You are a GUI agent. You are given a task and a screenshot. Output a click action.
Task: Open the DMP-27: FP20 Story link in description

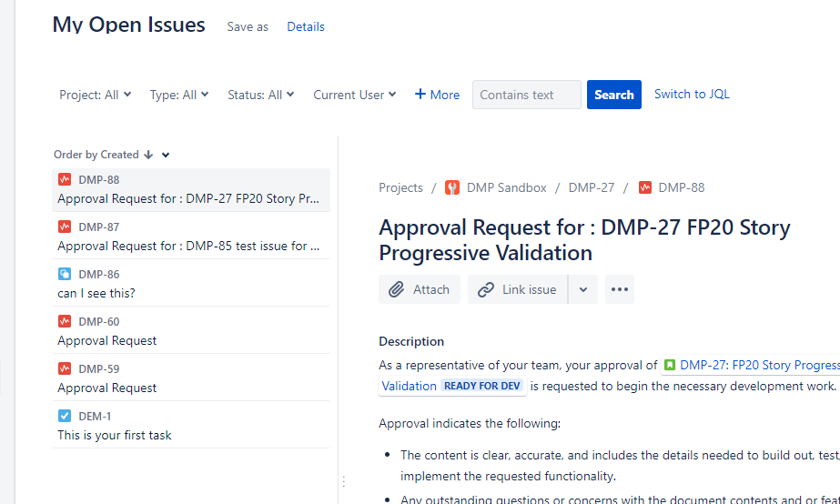(760, 365)
